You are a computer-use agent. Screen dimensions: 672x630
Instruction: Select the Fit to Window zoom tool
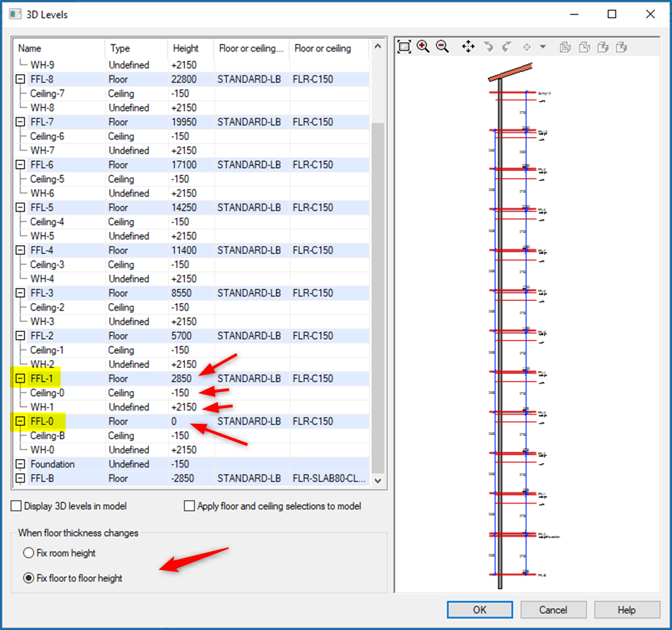pyautogui.click(x=403, y=47)
